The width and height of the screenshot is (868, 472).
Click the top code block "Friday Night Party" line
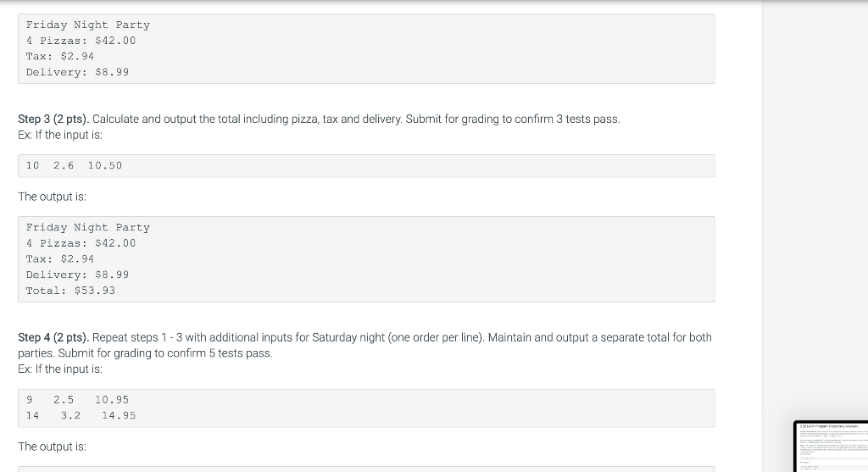pyautogui.click(x=88, y=25)
